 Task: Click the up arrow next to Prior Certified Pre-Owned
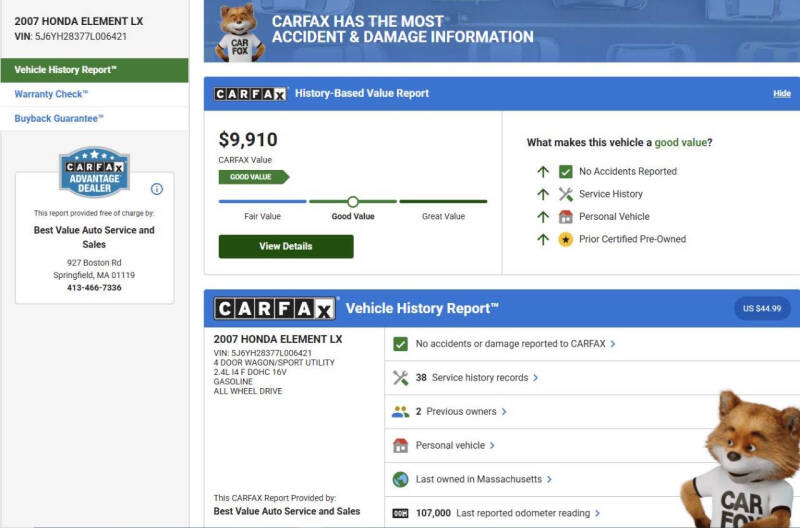(543, 239)
